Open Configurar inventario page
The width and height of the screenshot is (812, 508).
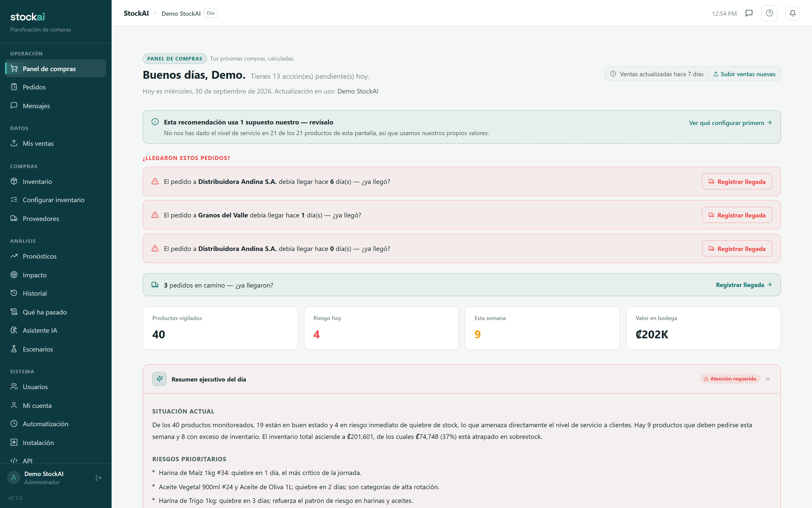tap(56, 200)
